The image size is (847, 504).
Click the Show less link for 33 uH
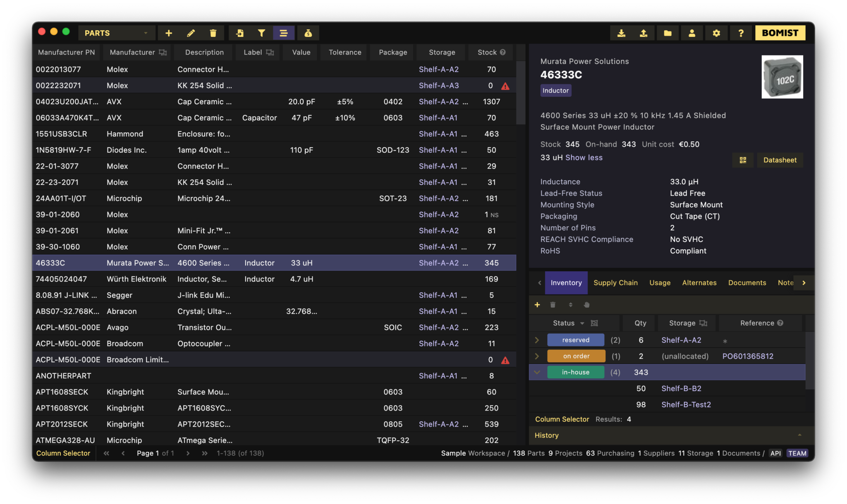[x=584, y=158]
